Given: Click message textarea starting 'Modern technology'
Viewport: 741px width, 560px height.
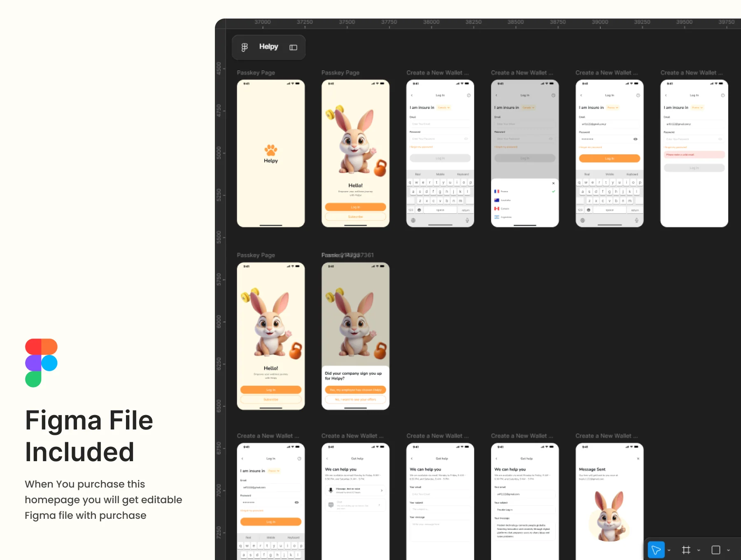Looking at the screenshot, I should tap(524, 531).
